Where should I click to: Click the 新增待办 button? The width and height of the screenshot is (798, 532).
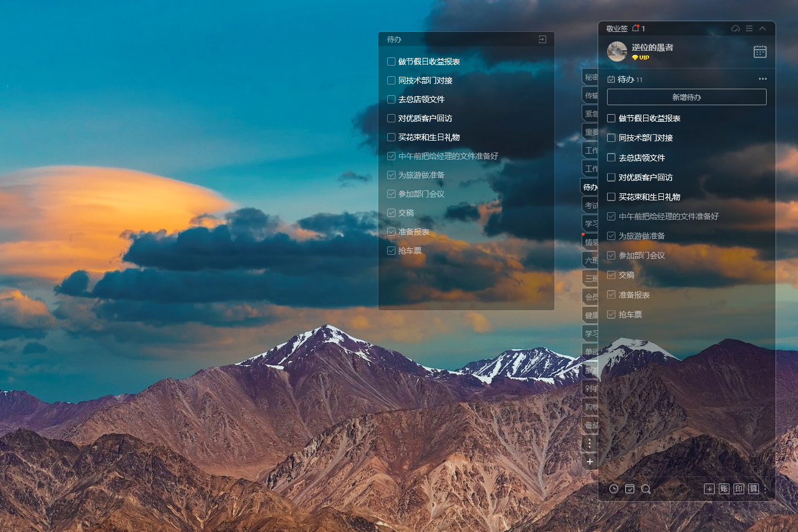(686, 97)
